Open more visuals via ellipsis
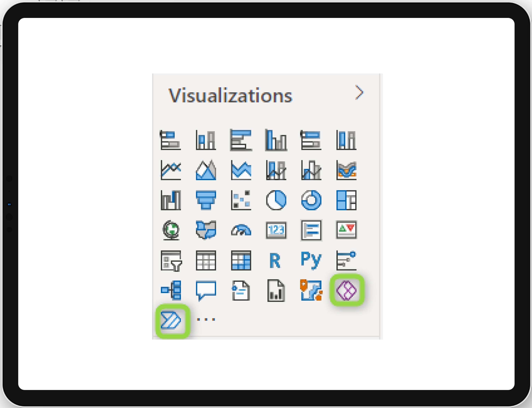 [206, 319]
